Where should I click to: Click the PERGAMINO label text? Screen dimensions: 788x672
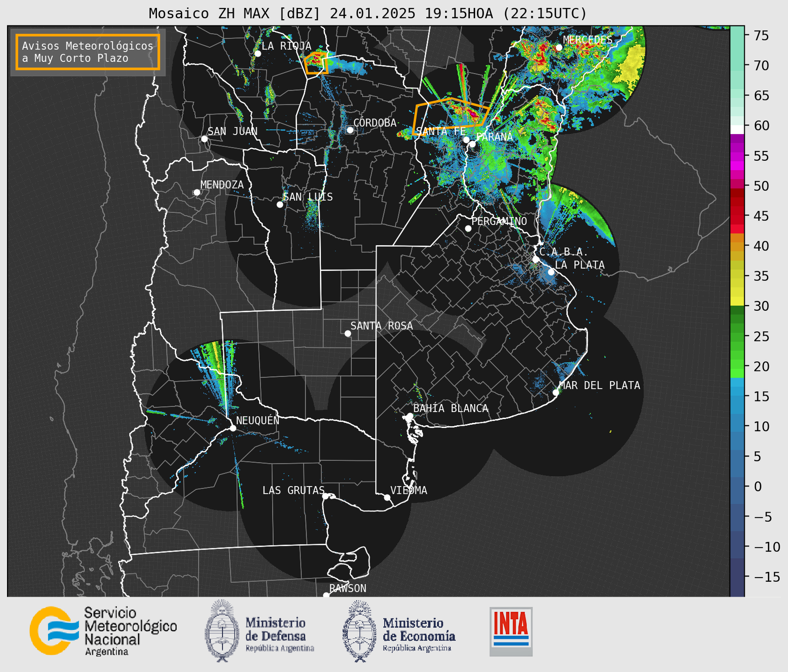coord(499,222)
